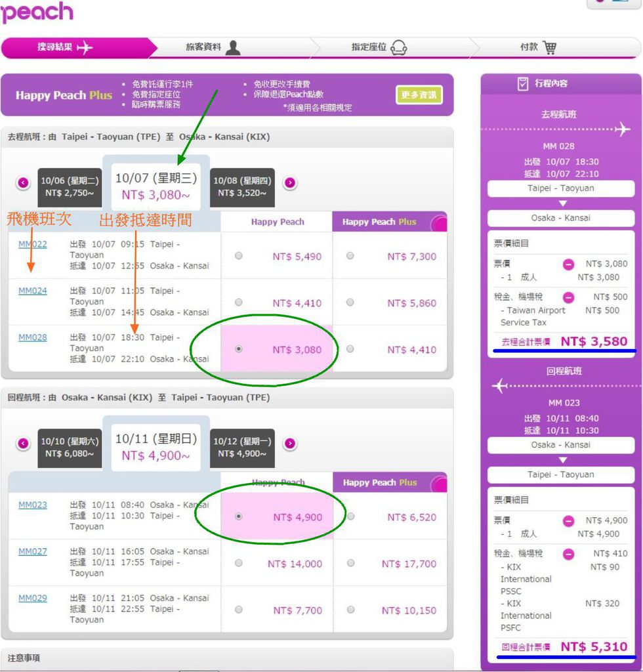Select MM029 Happy Peach Plus NT$ 10,150

pos(351,610)
